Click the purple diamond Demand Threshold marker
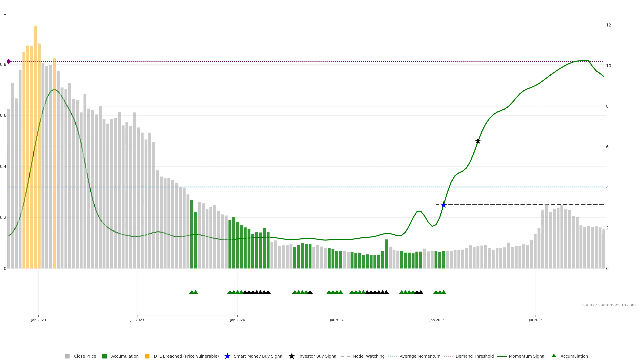Viewport: 644px width, 362px height. coord(9,62)
